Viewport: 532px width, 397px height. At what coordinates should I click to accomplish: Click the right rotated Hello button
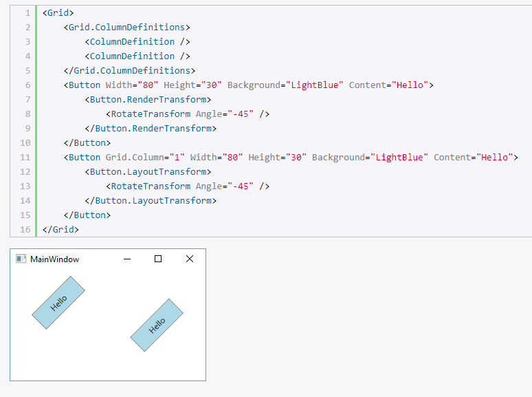click(x=157, y=325)
